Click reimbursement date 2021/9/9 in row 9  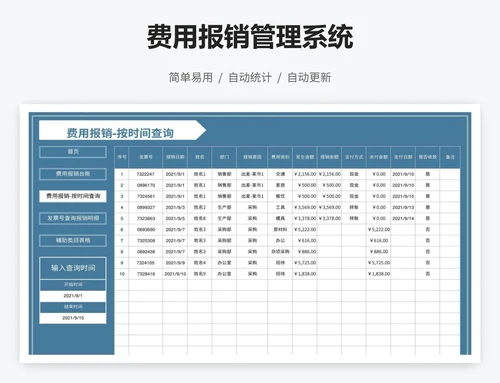(175, 263)
